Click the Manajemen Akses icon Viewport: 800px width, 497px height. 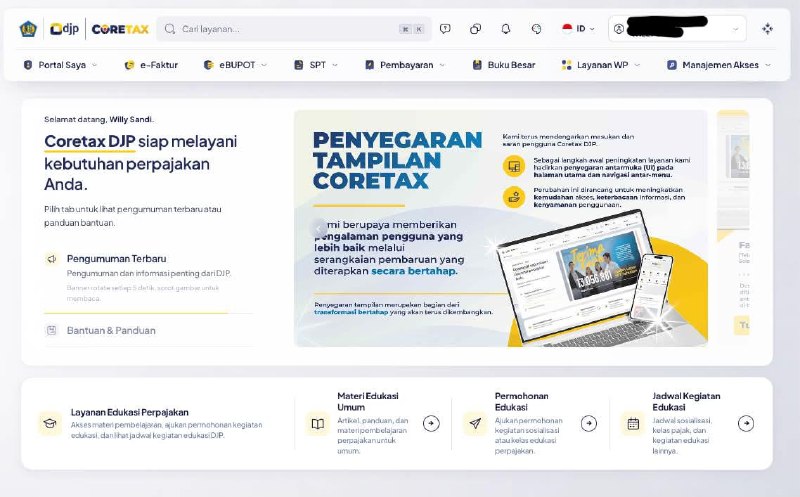pyautogui.click(x=672, y=65)
